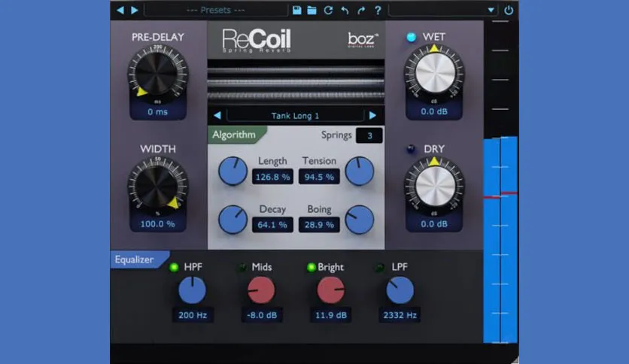Select previous tank model with left arrow
Screen dimensions: 629x364
(x=217, y=116)
